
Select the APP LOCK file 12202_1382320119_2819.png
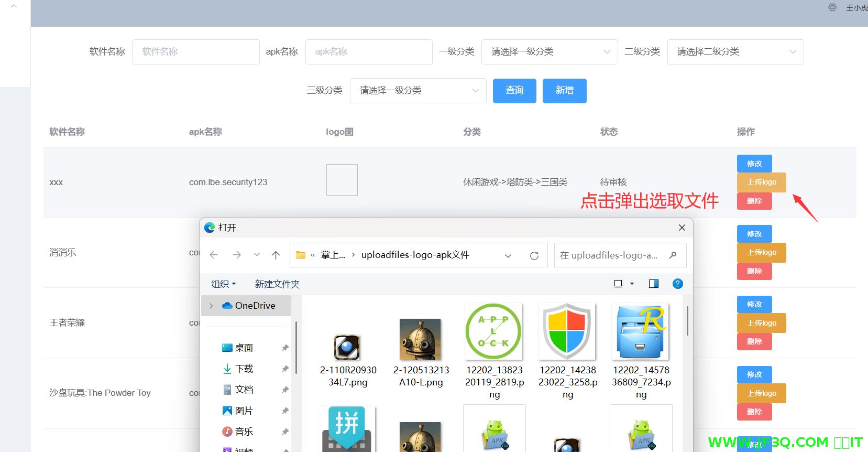pos(495,351)
